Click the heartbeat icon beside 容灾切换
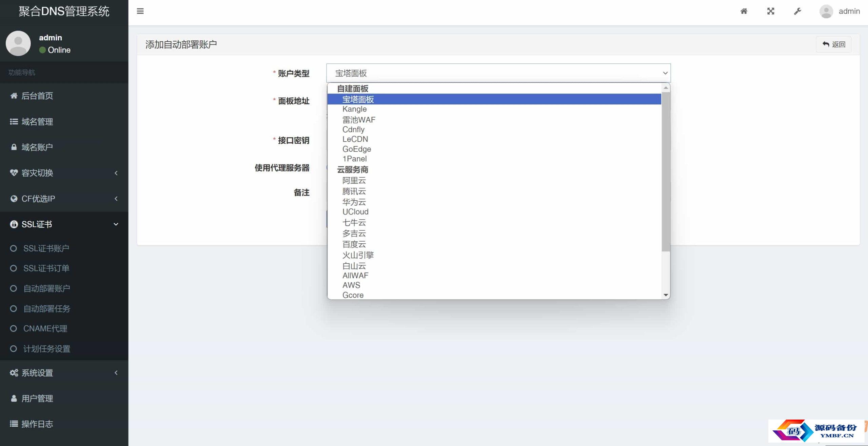868x446 pixels. tap(14, 173)
